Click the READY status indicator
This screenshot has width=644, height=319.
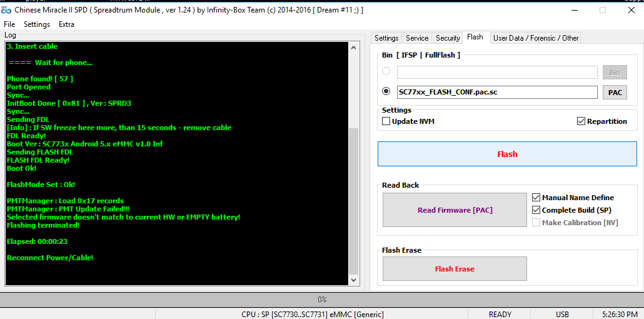(x=500, y=315)
